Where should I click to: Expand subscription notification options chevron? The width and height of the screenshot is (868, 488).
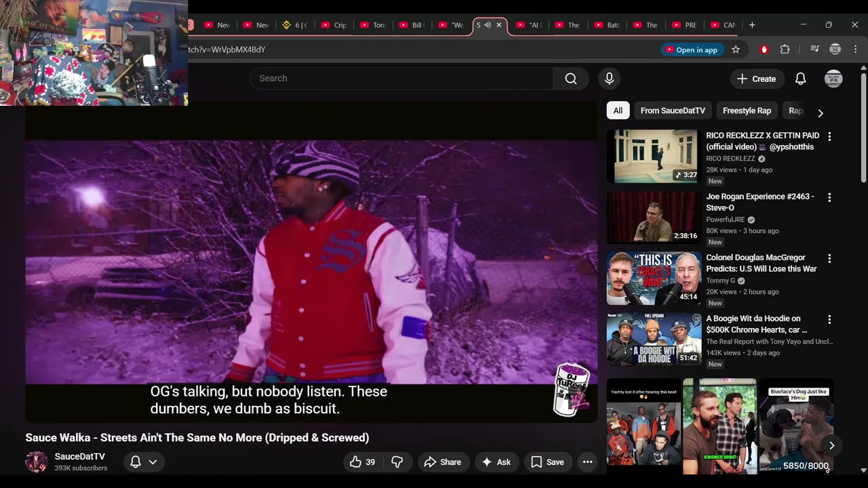pos(153,462)
